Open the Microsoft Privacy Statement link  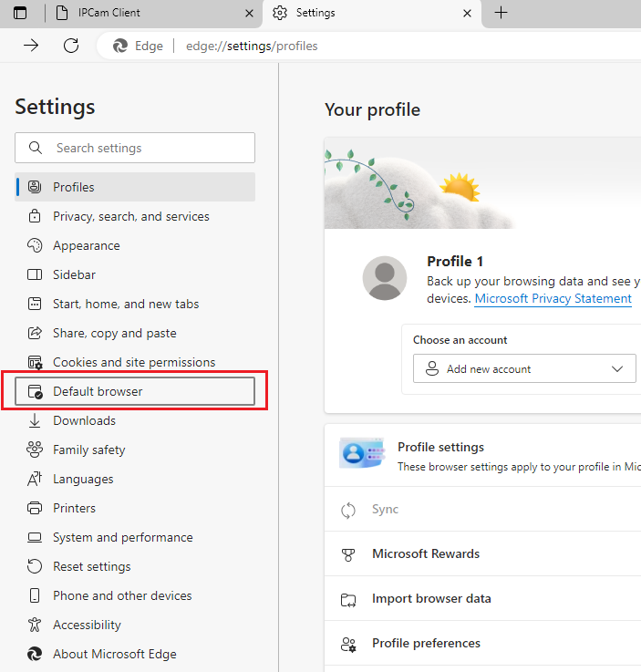tap(553, 298)
